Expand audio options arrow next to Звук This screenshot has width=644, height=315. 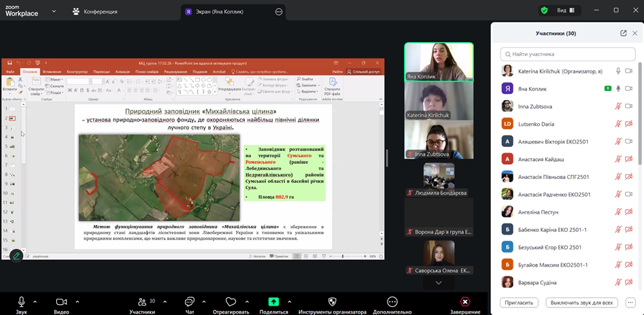click(x=35, y=301)
